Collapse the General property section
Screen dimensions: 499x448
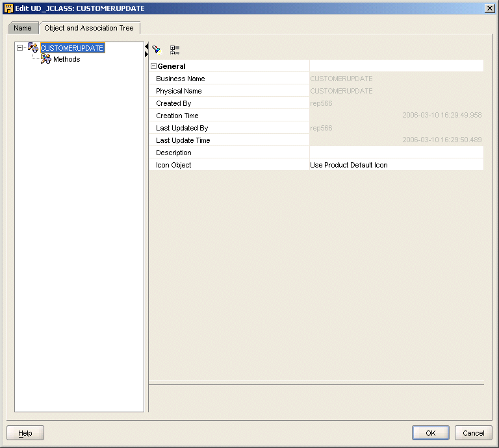[x=153, y=66]
